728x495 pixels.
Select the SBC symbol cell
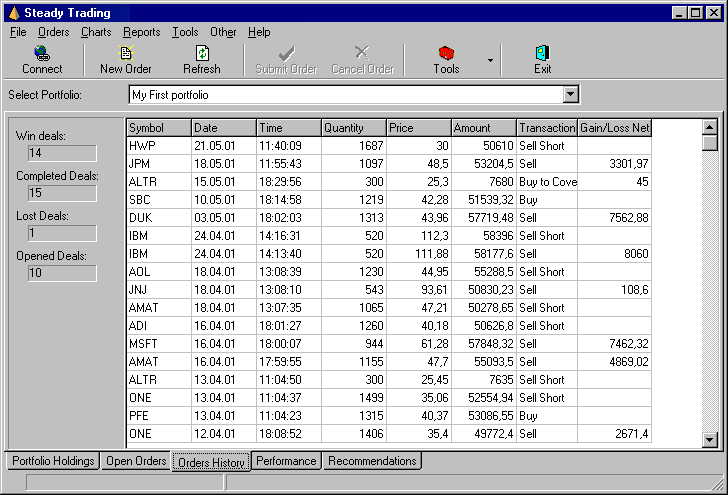(159, 200)
